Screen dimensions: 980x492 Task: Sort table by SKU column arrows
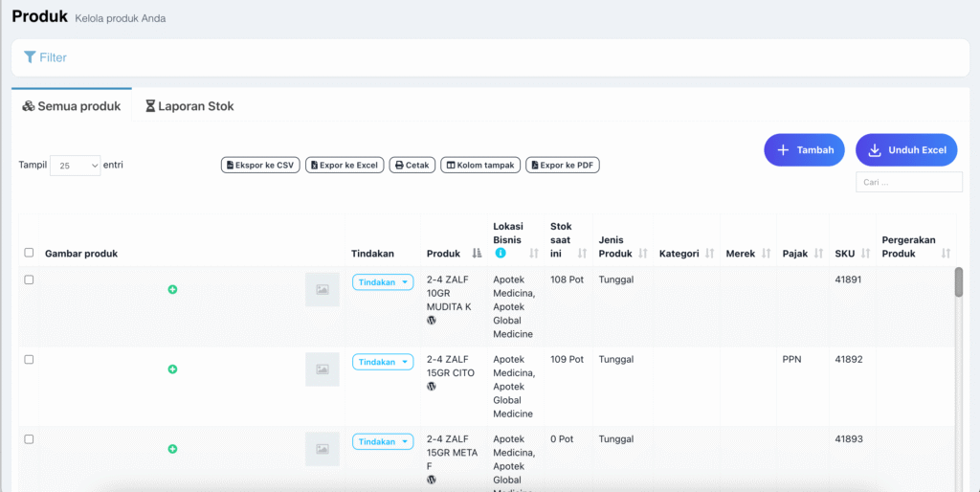coord(865,254)
